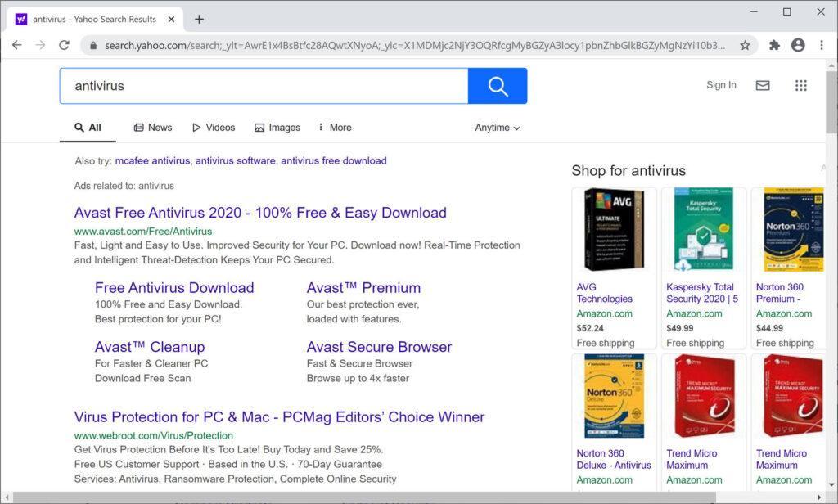Switch to the Images results tab

click(277, 128)
